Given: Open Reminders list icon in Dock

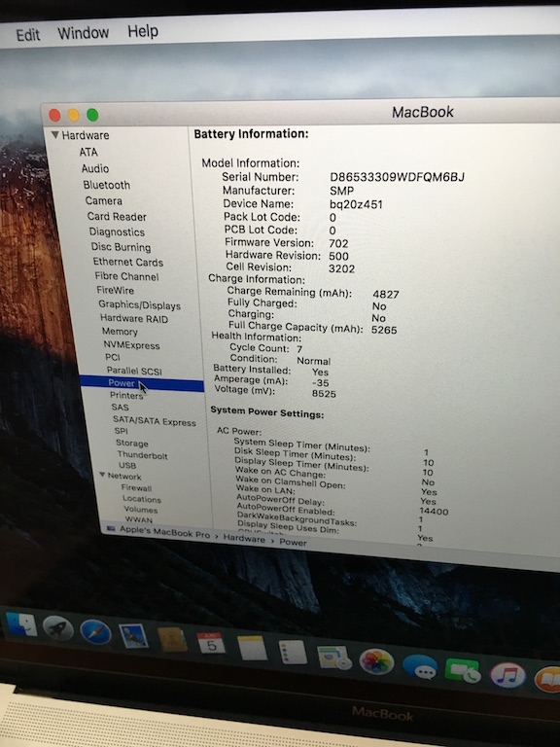Looking at the screenshot, I should (293, 653).
